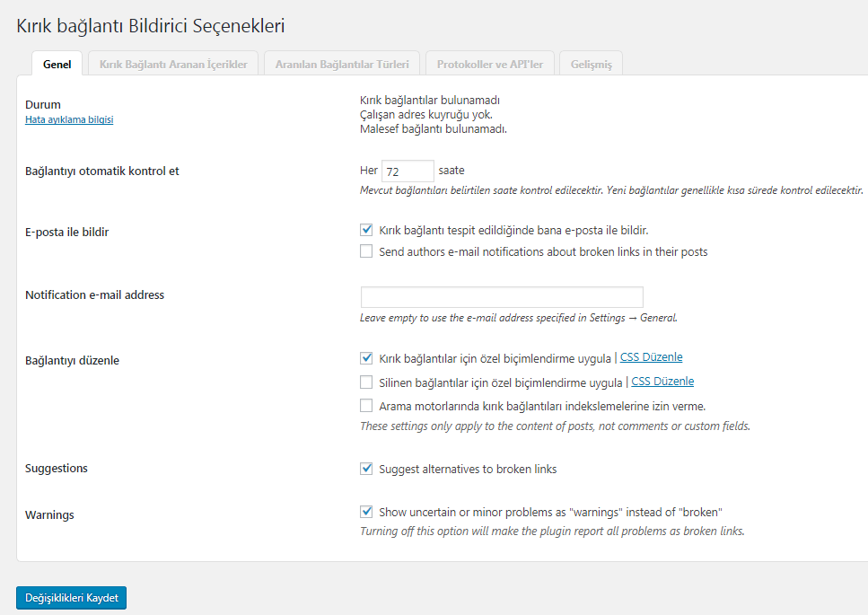This screenshot has width=868, height=615.
Task: Disable Show uncertain problems as warnings checkbox
Action: (x=366, y=512)
